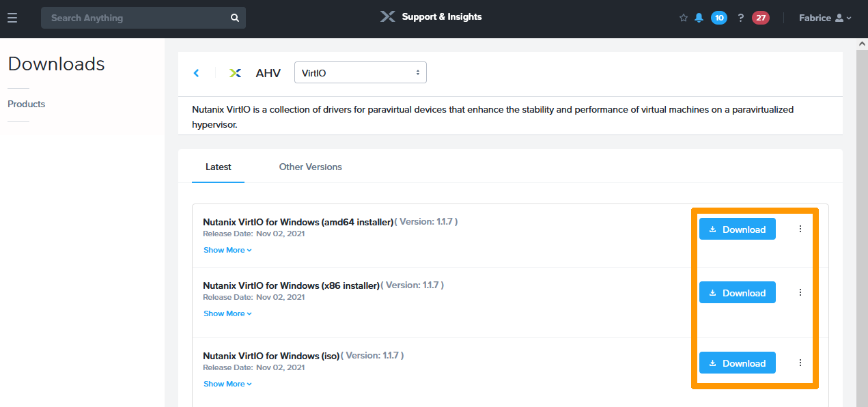
Task: Switch to the Other Versions tab
Action: pyautogui.click(x=310, y=167)
